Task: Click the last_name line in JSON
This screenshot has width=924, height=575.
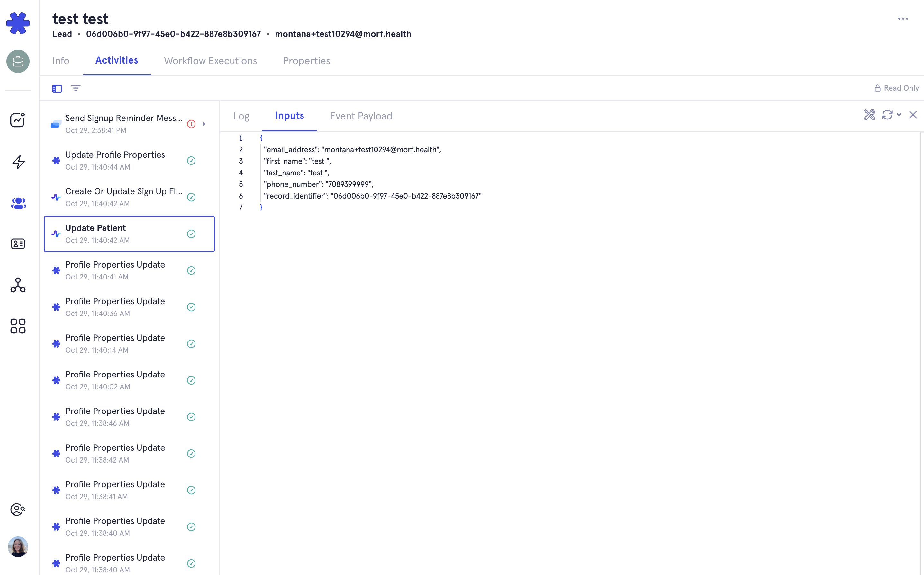Action: (x=296, y=172)
